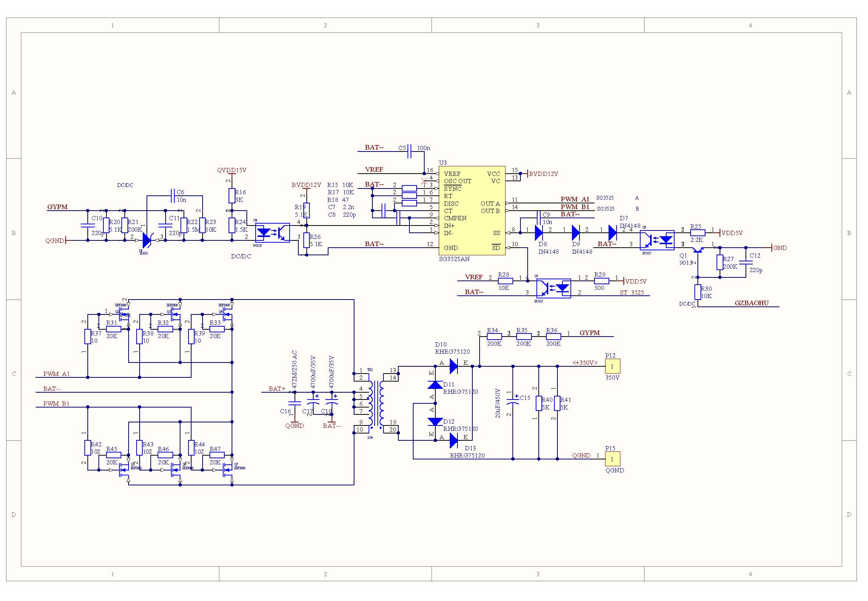
Task: Click diode D10 RHRG75120 symbol
Action: point(454,366)
